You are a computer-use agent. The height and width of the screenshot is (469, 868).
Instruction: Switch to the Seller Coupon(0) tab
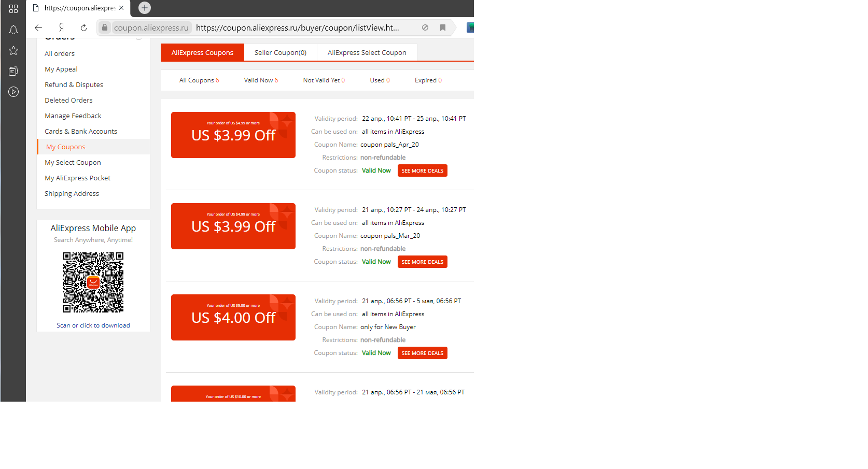coord(281,52)
